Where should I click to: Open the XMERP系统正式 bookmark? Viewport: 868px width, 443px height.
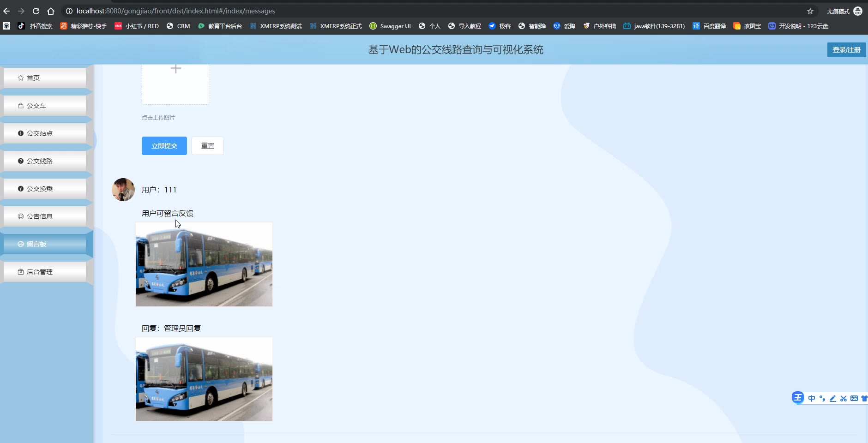click(336, 26)
